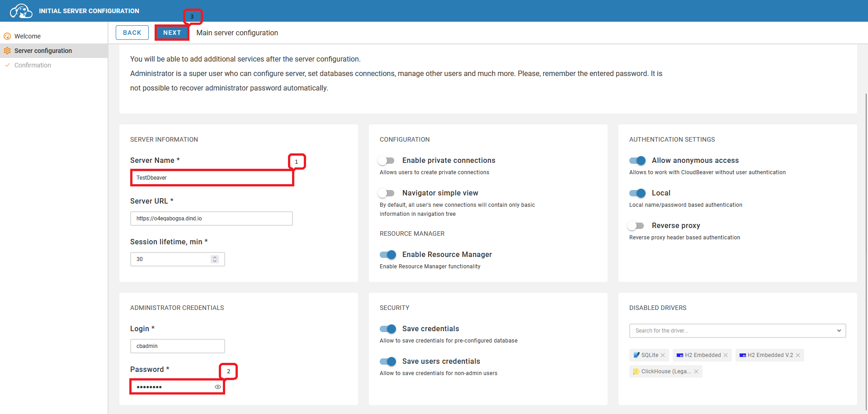Image resolution: width=868 pixels, height=414 pixels.
Task: Click the Welcome step icon in sidebar
Action: tap(7, 36)
